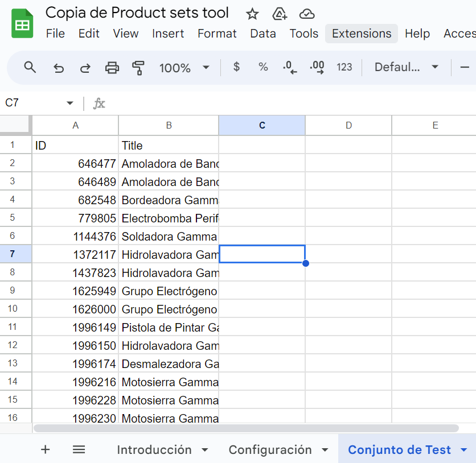This screenshot has width=476, height=463.
Task: Switch to the Configuración sheet tab
Action: pyautogui.click(x=270, y=450)
